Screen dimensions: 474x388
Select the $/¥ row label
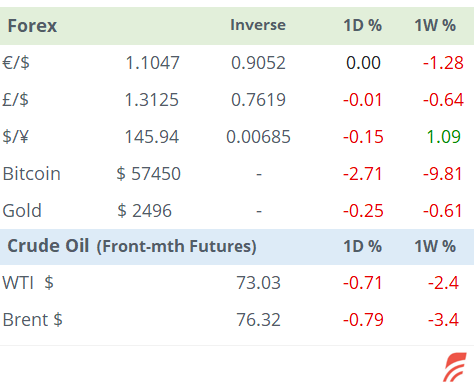tap(15, 137)
